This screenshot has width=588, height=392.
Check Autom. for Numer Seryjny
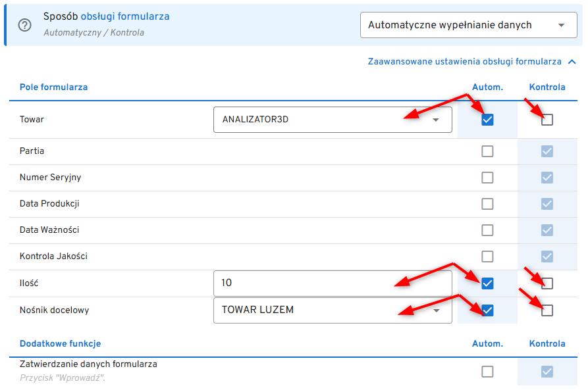[x=487, y=178]
